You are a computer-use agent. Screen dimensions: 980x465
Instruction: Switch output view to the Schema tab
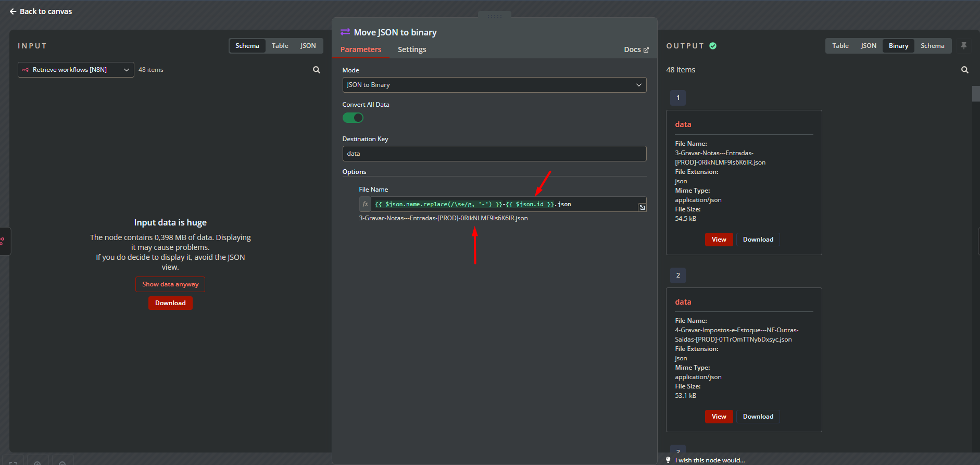point(933,46)
